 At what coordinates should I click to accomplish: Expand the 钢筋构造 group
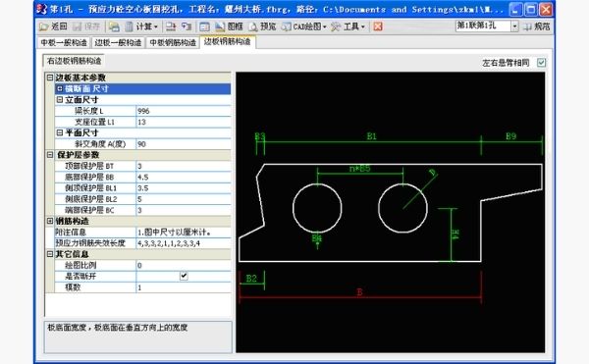click(x=50, y=221)
